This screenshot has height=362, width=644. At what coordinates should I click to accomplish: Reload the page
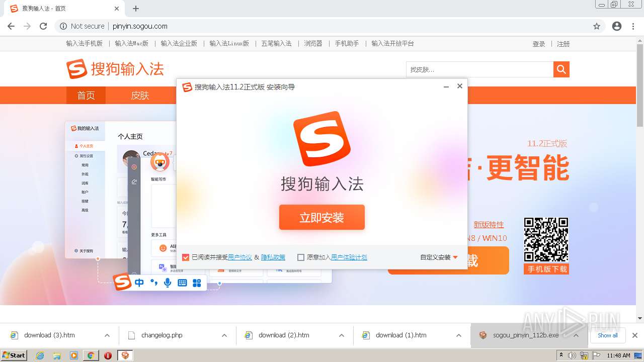click(43, 26)
